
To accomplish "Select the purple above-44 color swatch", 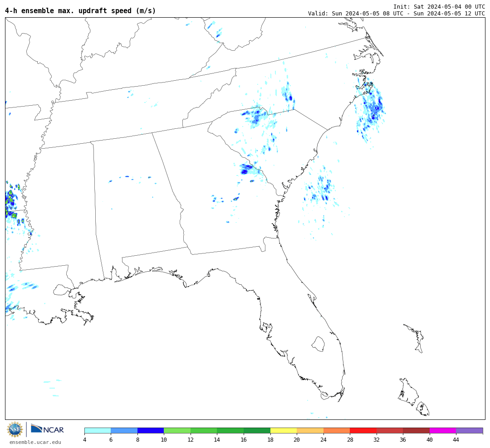I will click(x=470, y=431).
